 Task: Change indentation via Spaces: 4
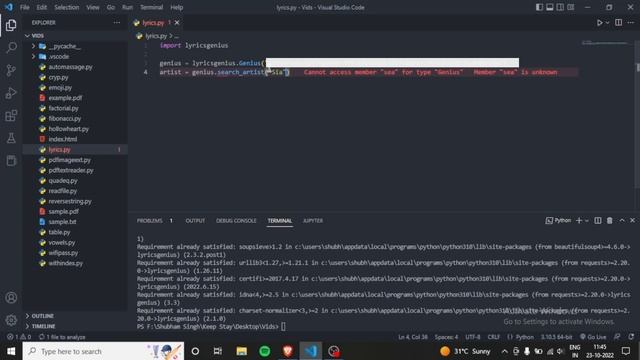coord(446,337)
